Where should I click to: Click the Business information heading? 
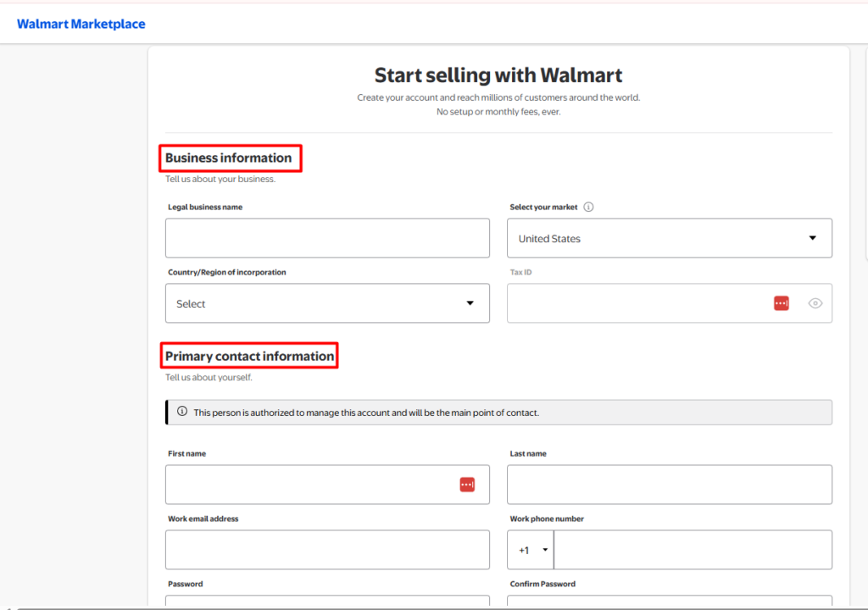[229, 158]
